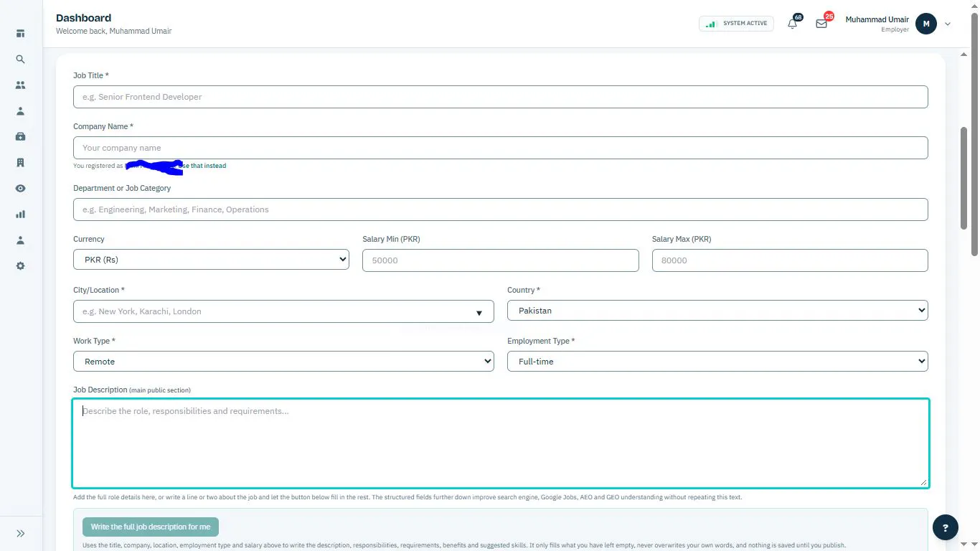This screenshot has height=551, width=980.
Task: Open the Employment Type dropdown showing Full-time
Action: click(717, 362)
